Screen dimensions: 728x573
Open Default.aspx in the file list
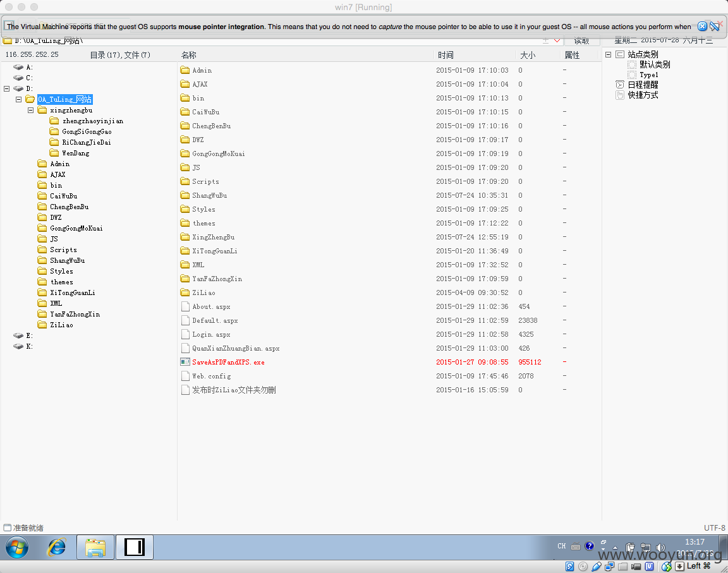coord(215,320)
